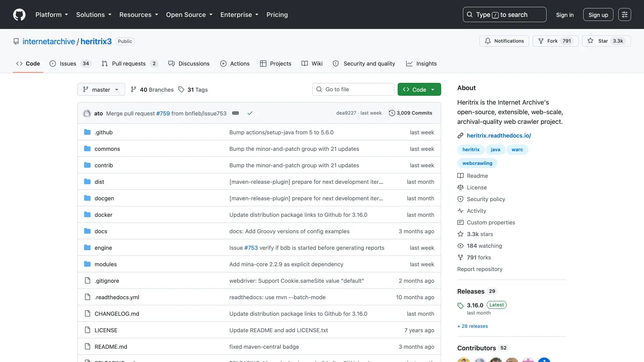644x362 pixels.
Task: Click Report repository link
Action: [480, 269]
